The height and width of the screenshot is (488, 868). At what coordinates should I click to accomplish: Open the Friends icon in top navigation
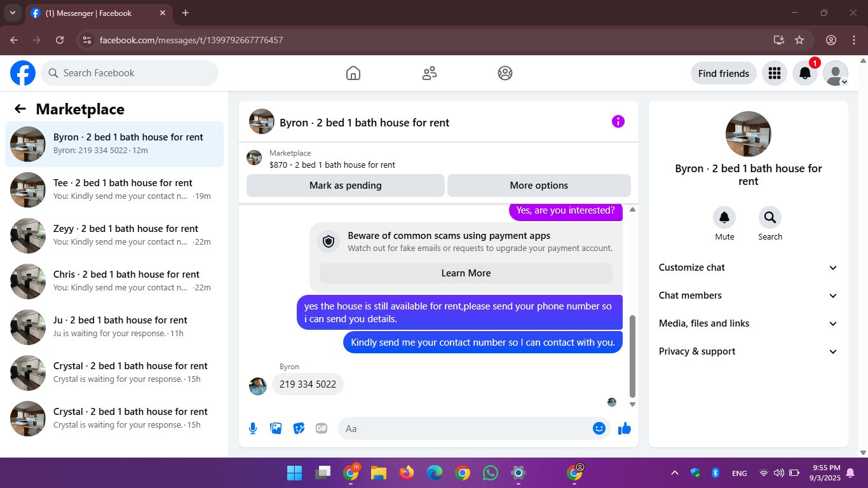430,73
